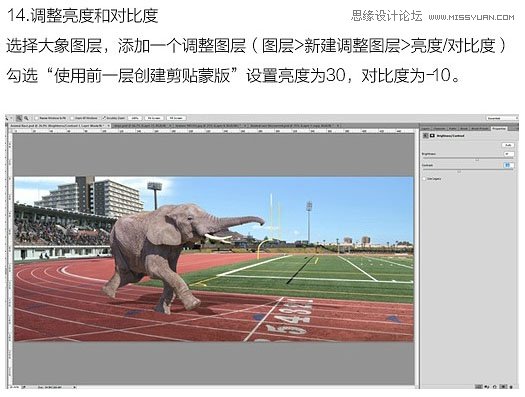Open the Channels panel tab
The height and width of the screenshot is (397, 525).
(439, 129)
